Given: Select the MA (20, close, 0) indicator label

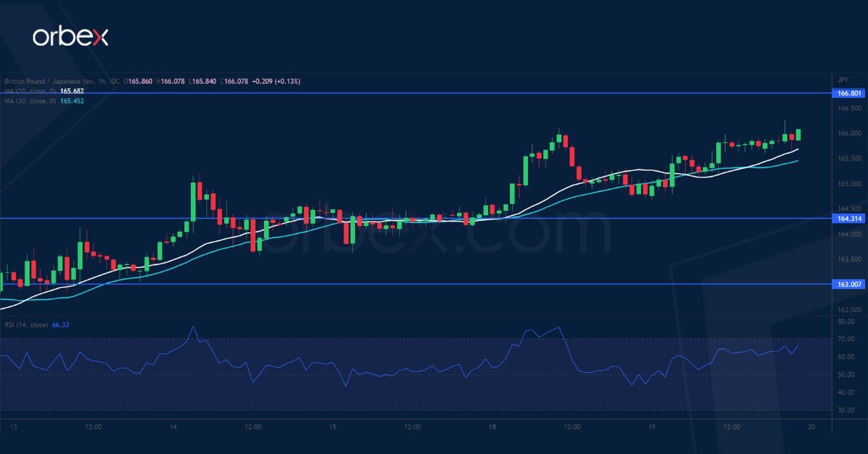Looking at the screenshot, I should pos(31,91).
